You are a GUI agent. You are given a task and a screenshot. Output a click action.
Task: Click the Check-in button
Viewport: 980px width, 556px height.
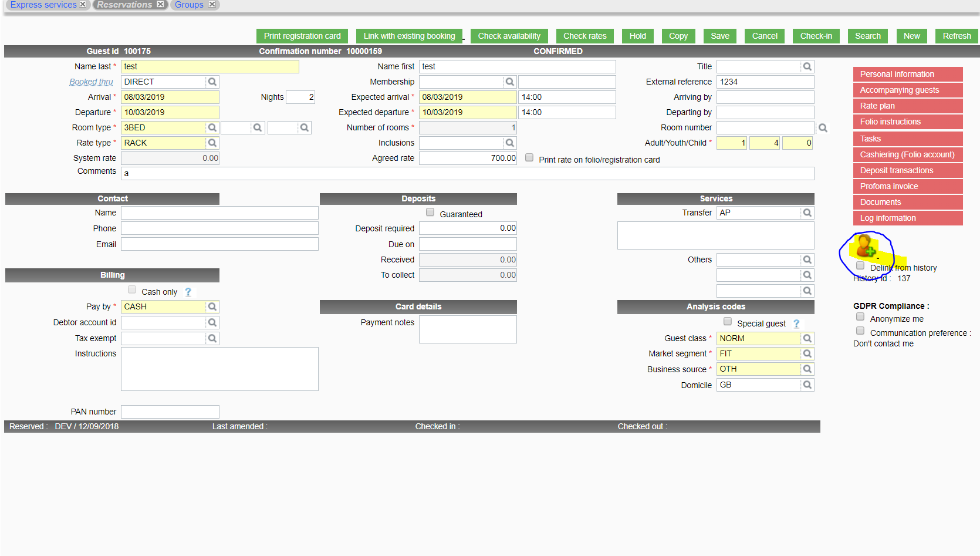tap(816, 36)
